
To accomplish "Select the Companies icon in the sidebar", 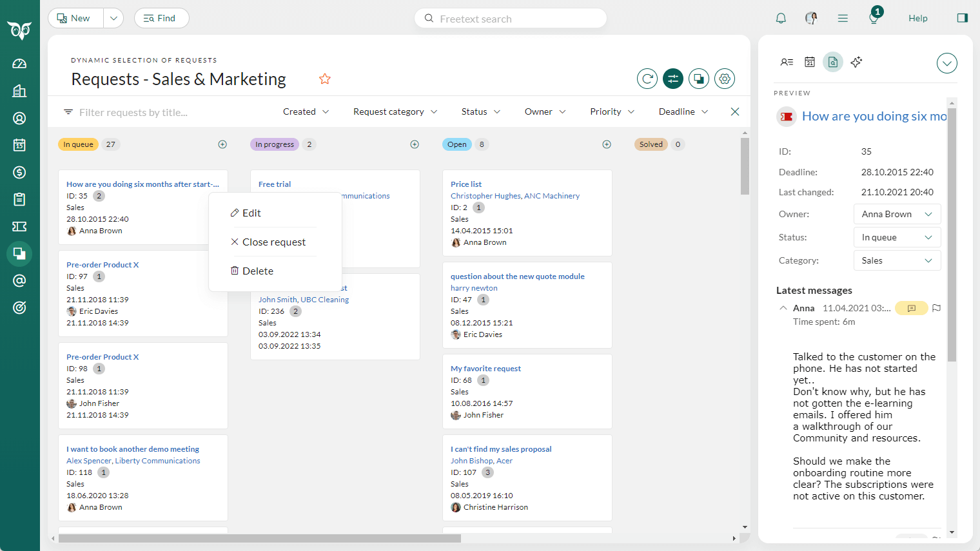I will pyautogui.click(x=19, y=90).
